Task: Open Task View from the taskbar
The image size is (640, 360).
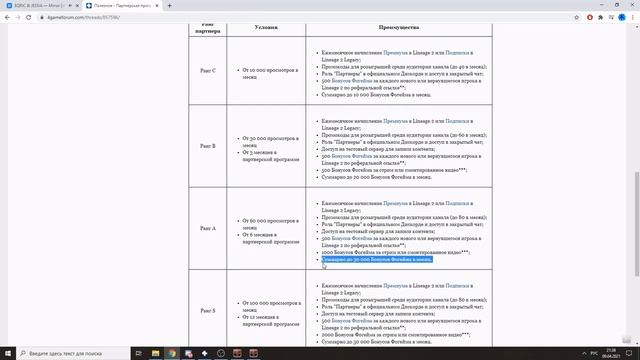Action: (x=139, y=353)
